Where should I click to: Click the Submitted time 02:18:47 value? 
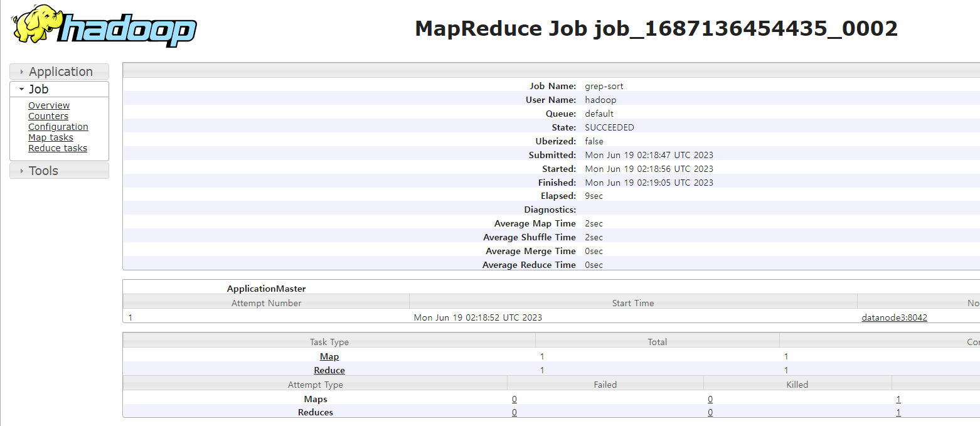pyautogui.click(x=649, y=155)
